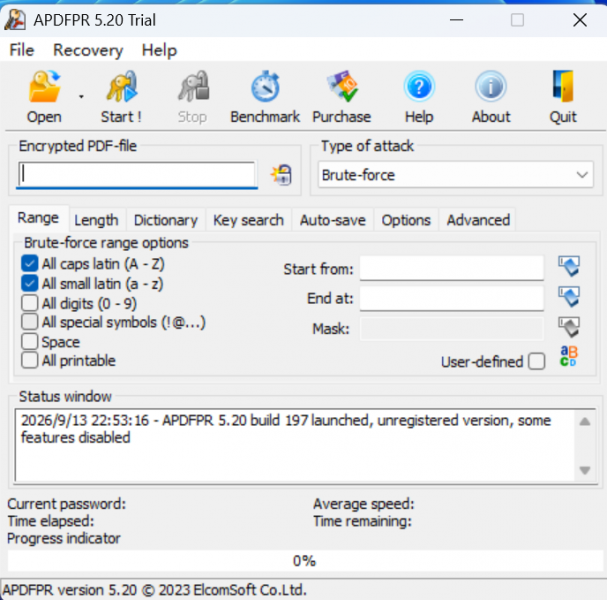The image size is (607, 600).
Task: Uncheck All small latin (a - z)
Action: coord(30,284)
